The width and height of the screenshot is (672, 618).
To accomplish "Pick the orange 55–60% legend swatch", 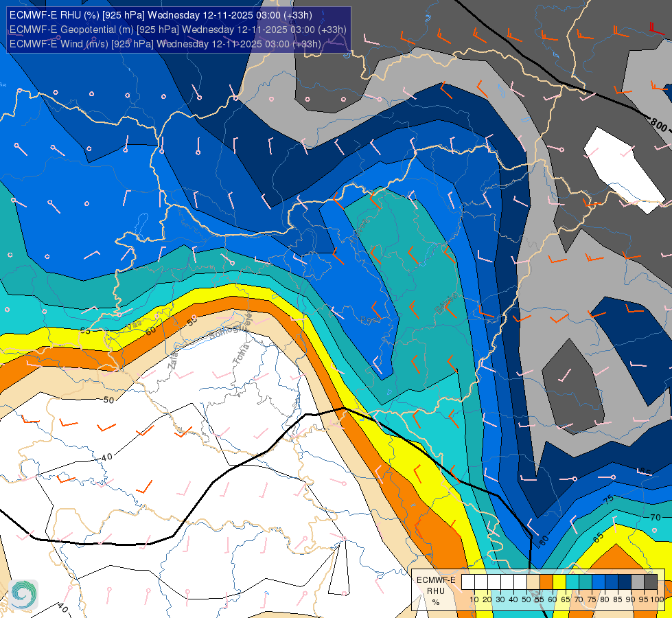I will pyautogui.click(x=546, y=583).
